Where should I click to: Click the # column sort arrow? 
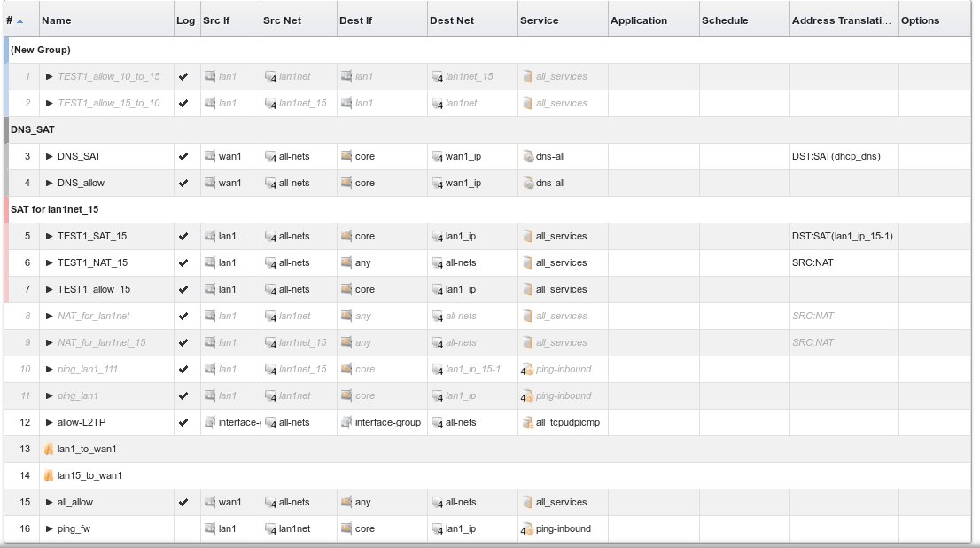pyautogui.click(x=19, y=20)
